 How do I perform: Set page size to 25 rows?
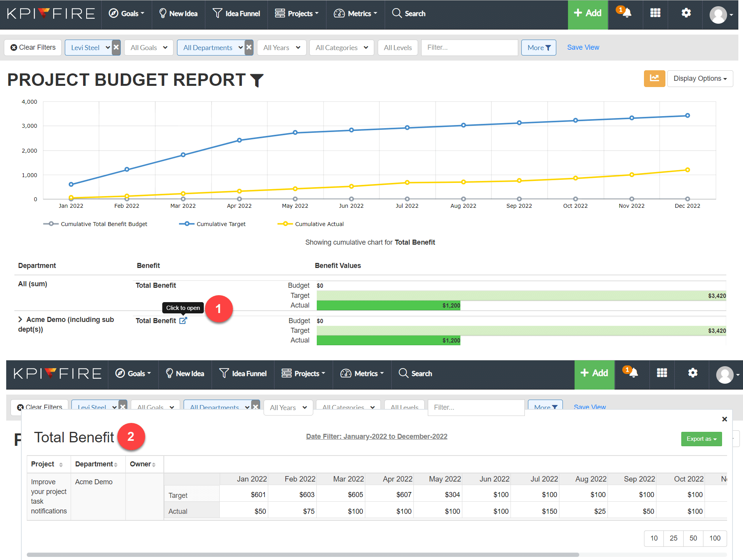click(x=674, y=538)
